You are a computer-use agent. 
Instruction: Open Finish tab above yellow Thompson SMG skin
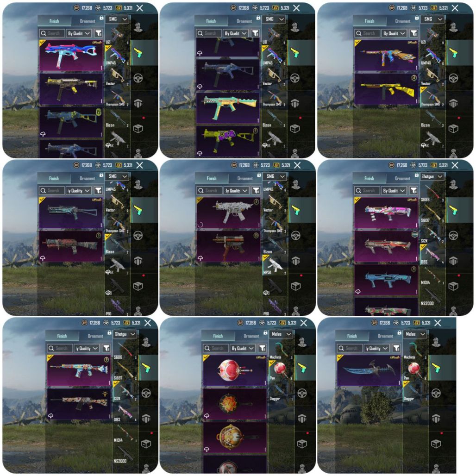coord(370,21)
